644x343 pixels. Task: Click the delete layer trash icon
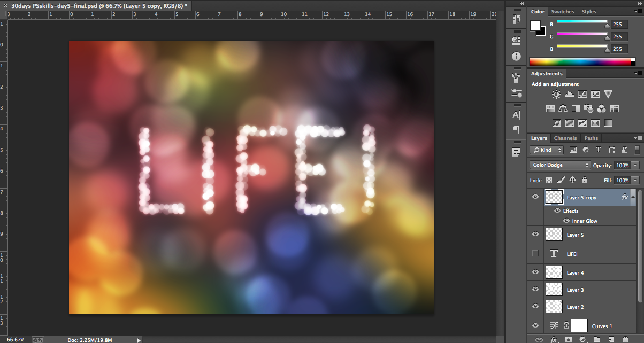point(626,339)
